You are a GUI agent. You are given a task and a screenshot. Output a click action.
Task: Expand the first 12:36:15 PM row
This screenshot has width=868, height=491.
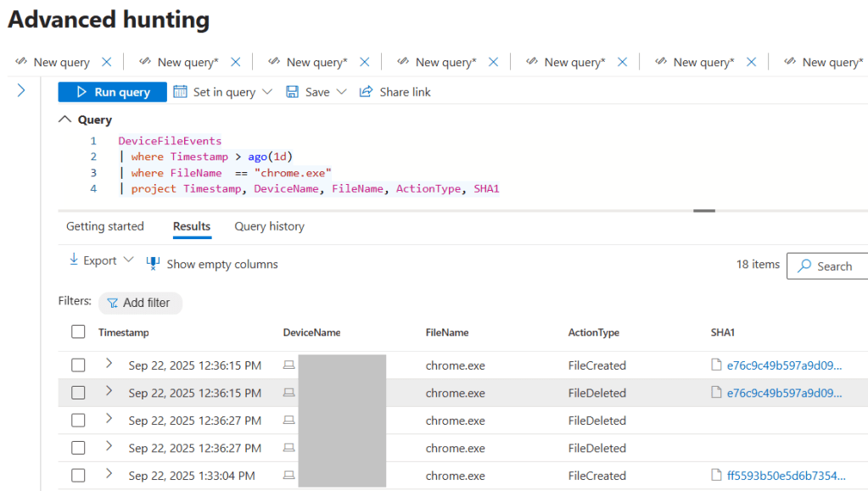pyautogui.click(x=109, y=365)
